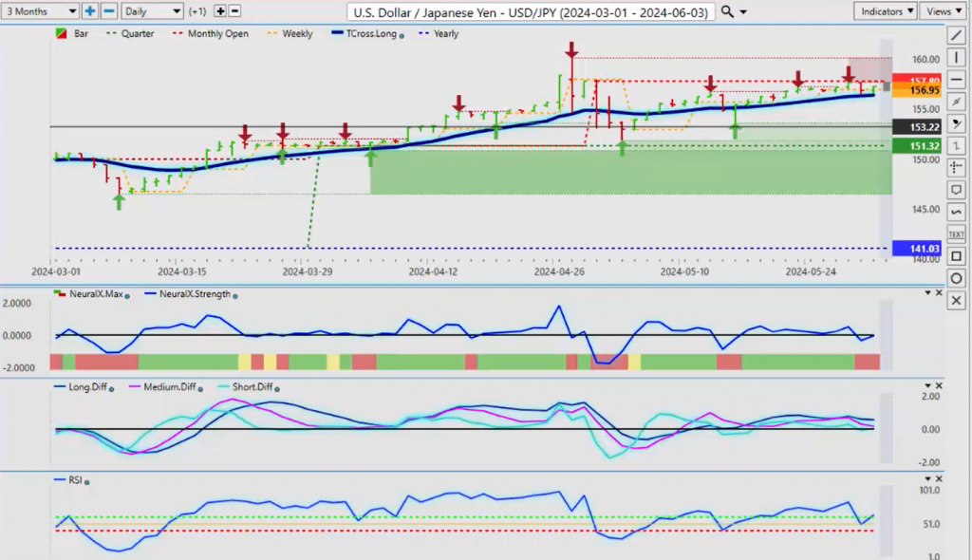Click the blue minus zoom-out button

tap(108, 11)
